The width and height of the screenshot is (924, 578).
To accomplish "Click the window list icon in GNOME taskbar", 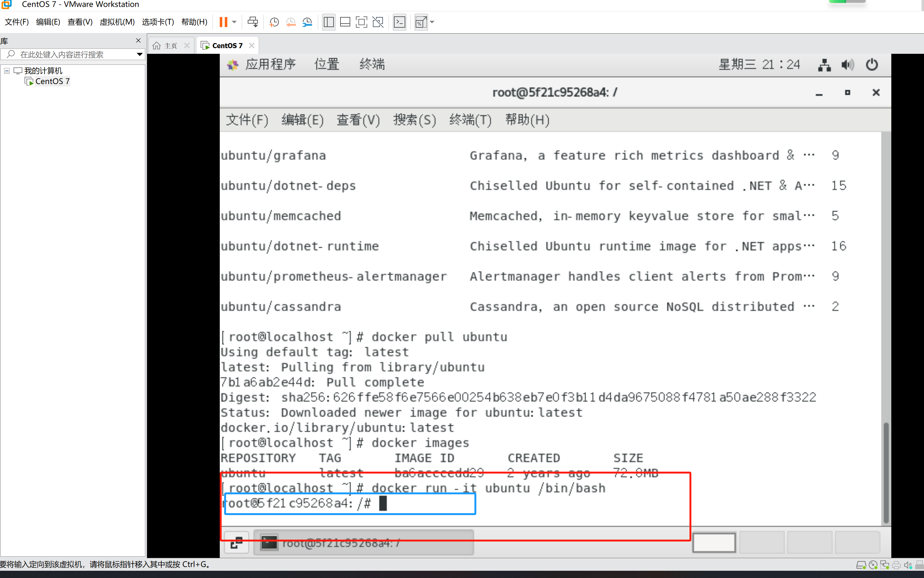I will tap(236, 542).
